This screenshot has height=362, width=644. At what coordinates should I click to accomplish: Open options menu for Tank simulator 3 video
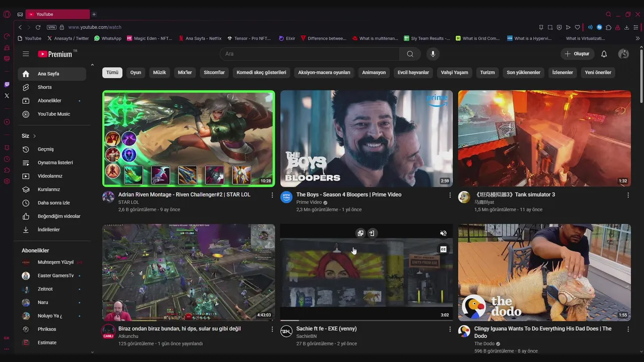click(628, 195)
